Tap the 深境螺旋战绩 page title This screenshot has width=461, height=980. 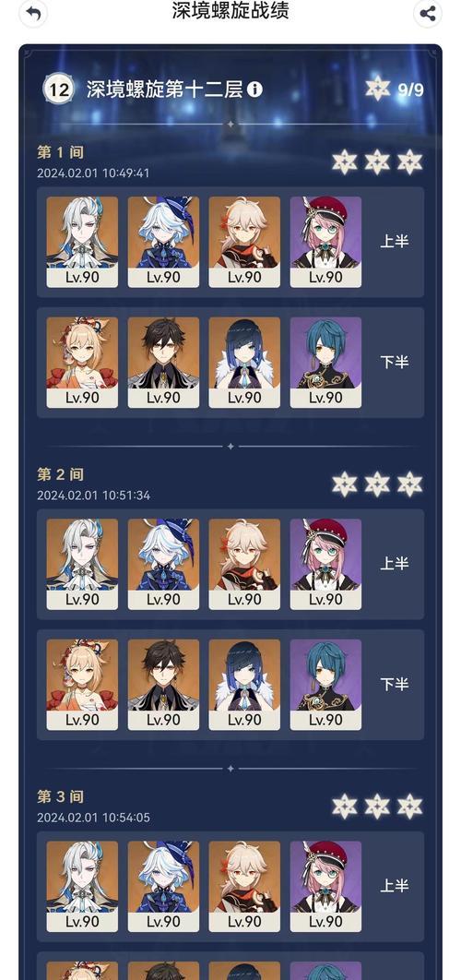coord(230,11)
